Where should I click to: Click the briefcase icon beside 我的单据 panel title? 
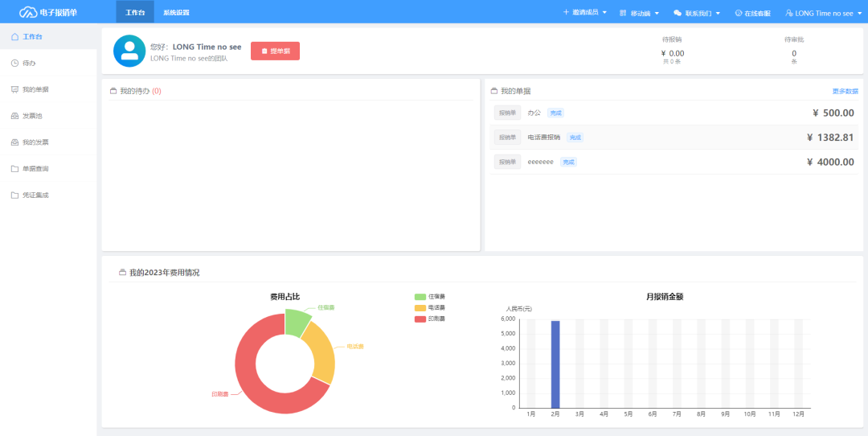(494, 91)
